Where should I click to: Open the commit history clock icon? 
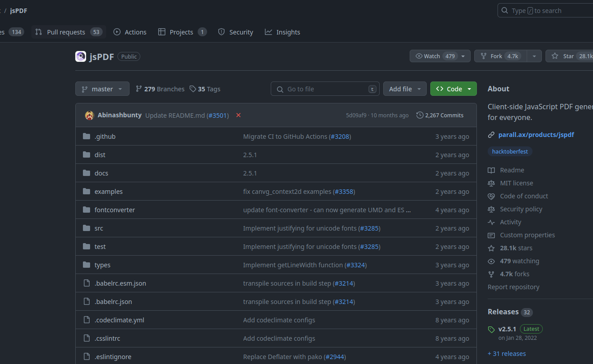(x=420, y=115)
